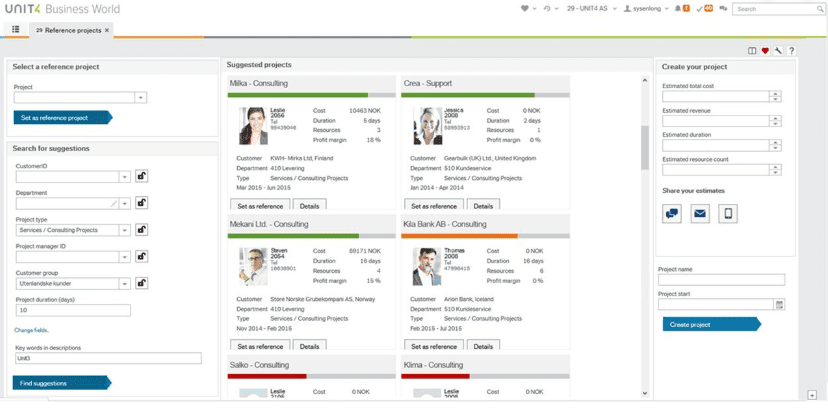Screen dimensions: 828x410
Task: Adjust the Estimated revenue stepper
Action: tap(775, 121)
